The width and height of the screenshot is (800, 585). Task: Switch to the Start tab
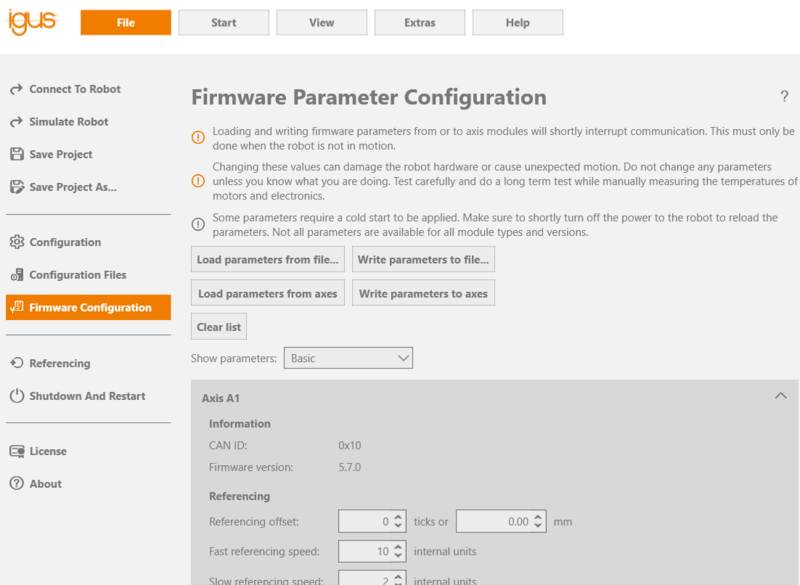pos(223,22)
